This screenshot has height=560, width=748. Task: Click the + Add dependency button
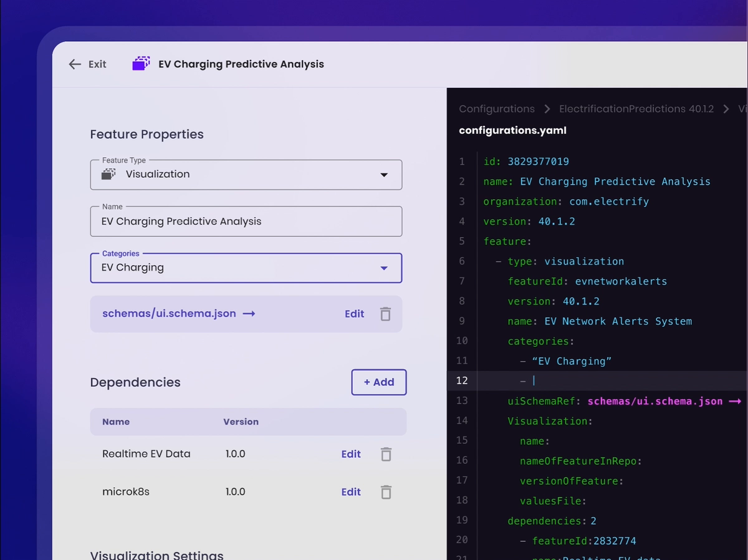pyautogui.click(x=379, y=382)
